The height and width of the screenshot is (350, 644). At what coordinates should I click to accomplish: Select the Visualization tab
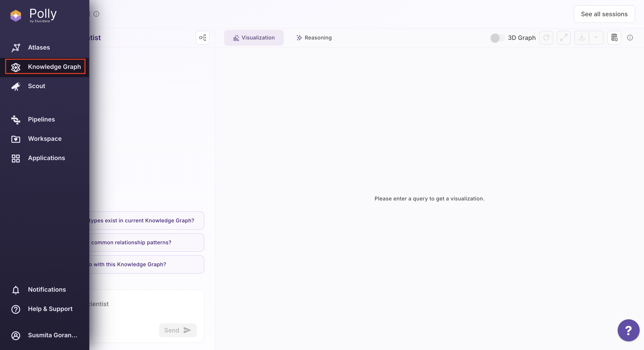253,38
